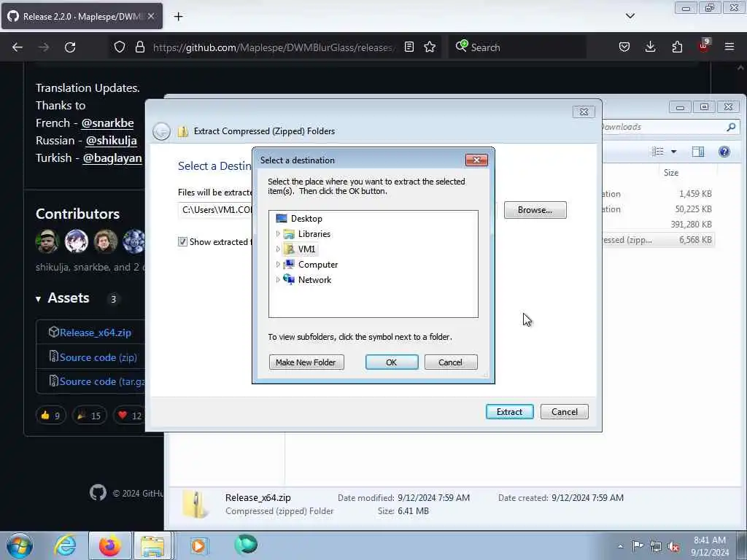747x560 pixels.
Task: Click the Firefox Search box
Action: tap(517, 47)
